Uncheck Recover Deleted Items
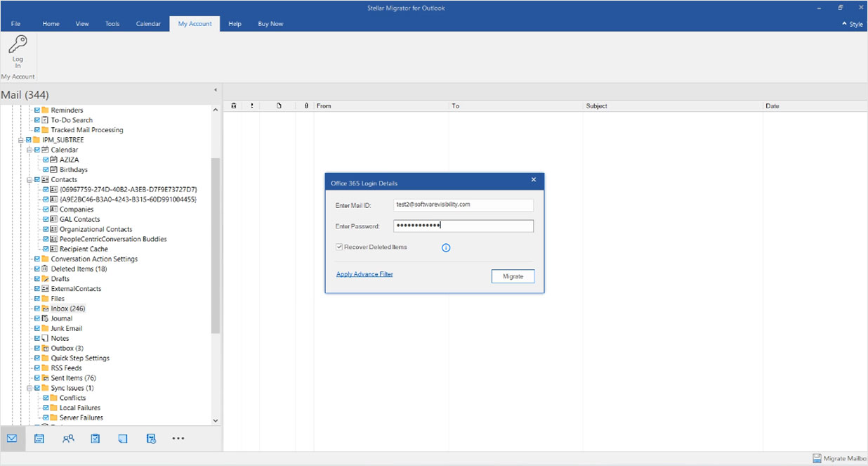The image size is (868, 466). pos(339,247)
